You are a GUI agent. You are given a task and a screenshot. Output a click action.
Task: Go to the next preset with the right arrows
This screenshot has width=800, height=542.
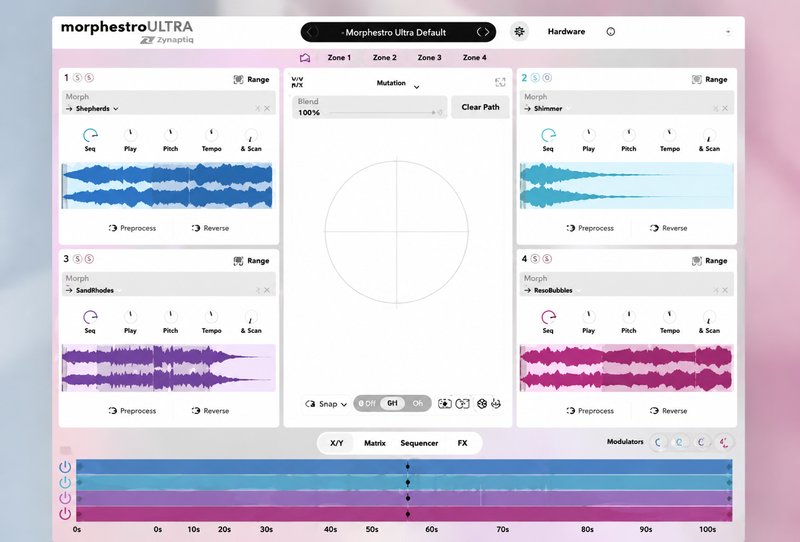pyautogui.click(x=483, y=32)
